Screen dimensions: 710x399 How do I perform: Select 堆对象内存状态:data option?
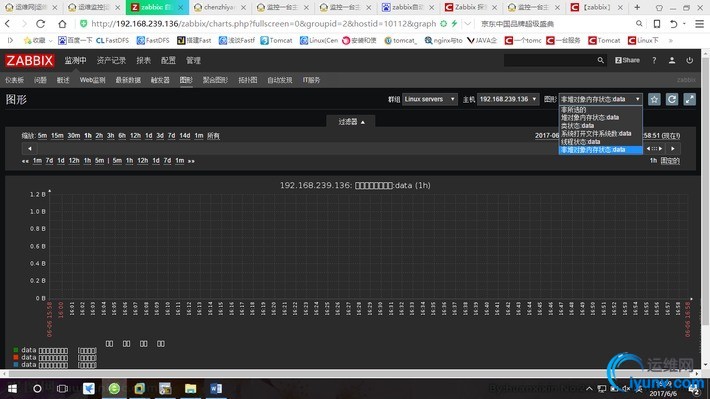[600, 117]
